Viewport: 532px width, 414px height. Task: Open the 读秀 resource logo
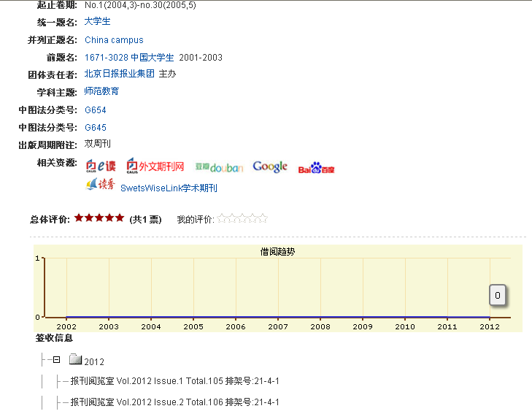click(x=100, y=184)
